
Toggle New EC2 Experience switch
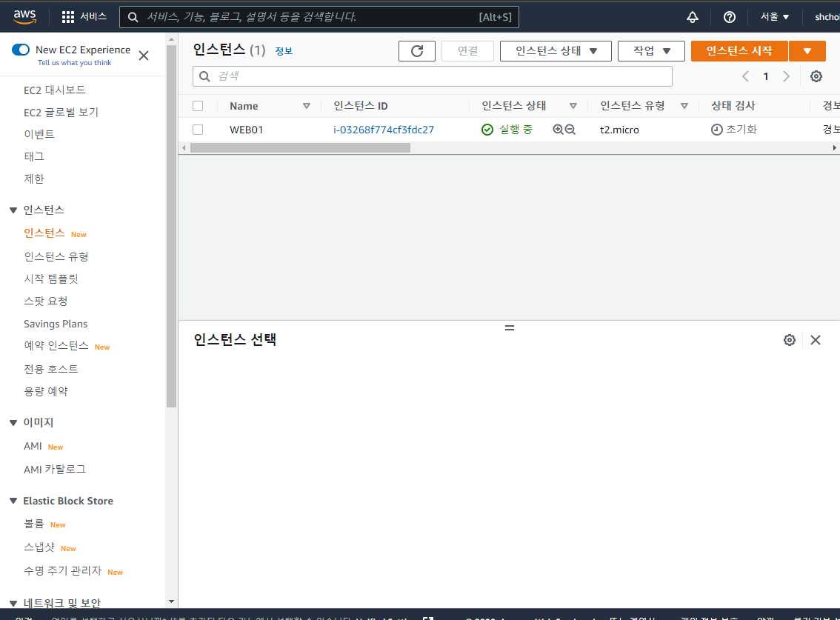pyautogui.click(x=20, y=50)
